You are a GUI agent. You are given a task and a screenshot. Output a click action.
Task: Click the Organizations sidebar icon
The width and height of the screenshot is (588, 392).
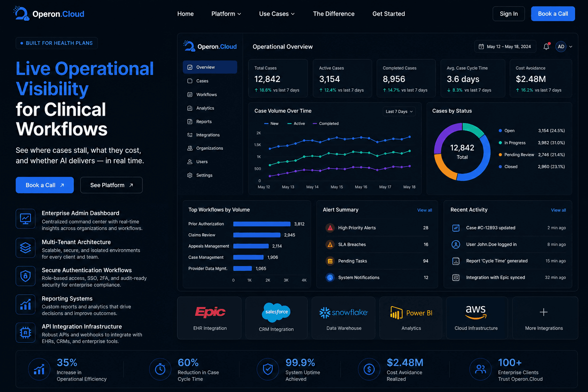[x=190, y=148]
